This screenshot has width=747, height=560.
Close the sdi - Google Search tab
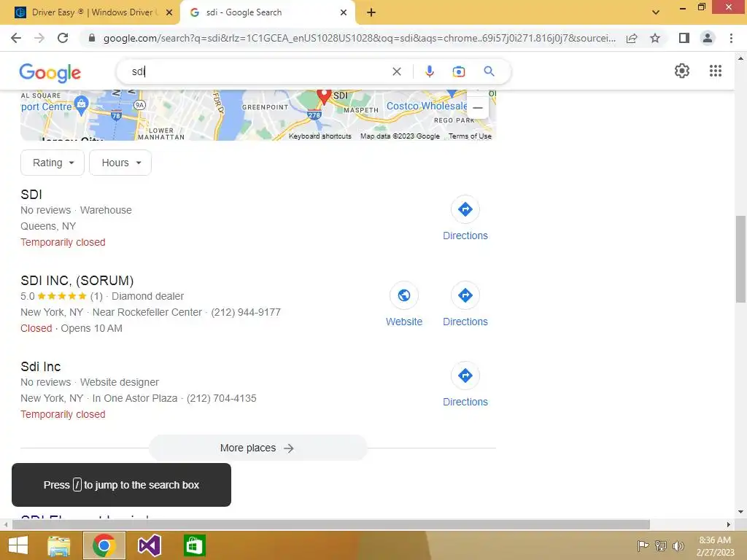344,12
